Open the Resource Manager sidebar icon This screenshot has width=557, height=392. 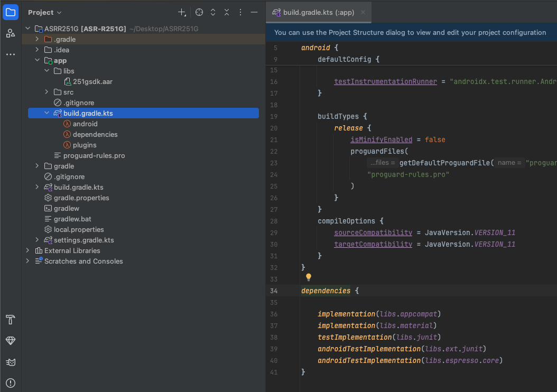pos(11,33)
